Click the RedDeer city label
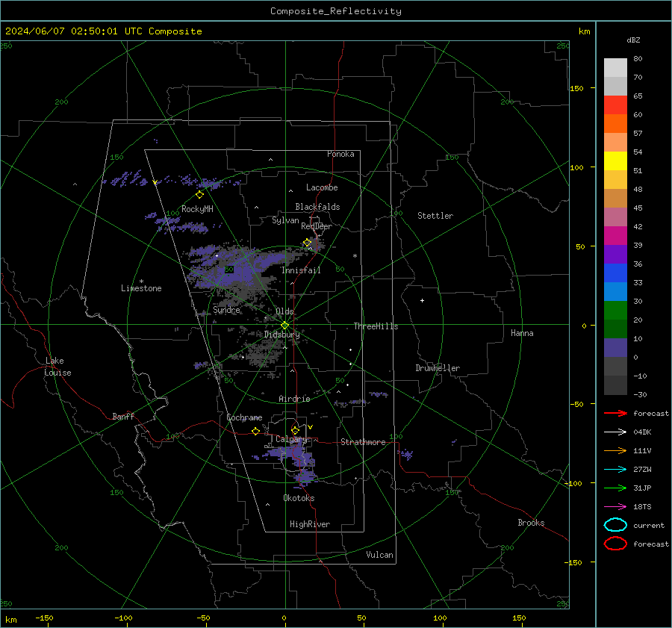The height and width of the screenshot is (628, 672). (317, 226)
